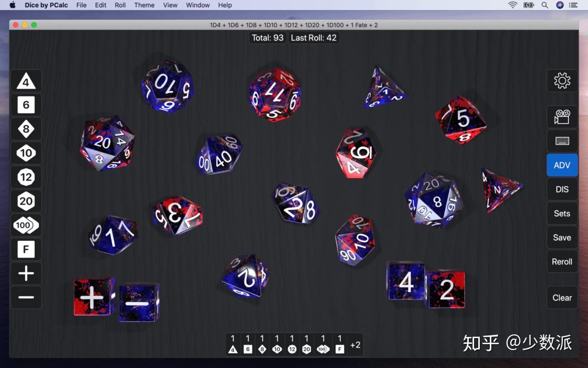588x368 pixels.
Task: Select the red cube die showing 2
Action: pyautogui.click(x=447, y=289)
